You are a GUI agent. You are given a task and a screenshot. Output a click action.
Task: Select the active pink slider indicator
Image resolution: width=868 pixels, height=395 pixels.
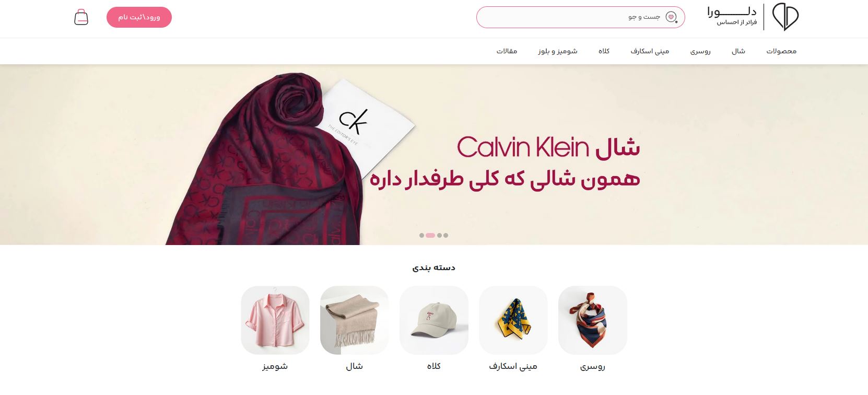pos(430,235)
